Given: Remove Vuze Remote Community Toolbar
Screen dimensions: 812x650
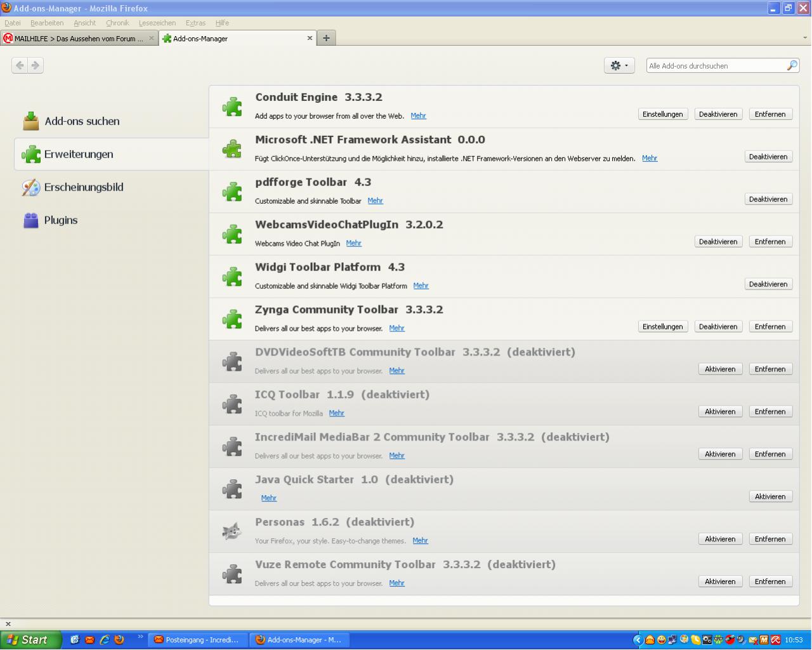Looking at the screenshot, I should pos(770,582).
